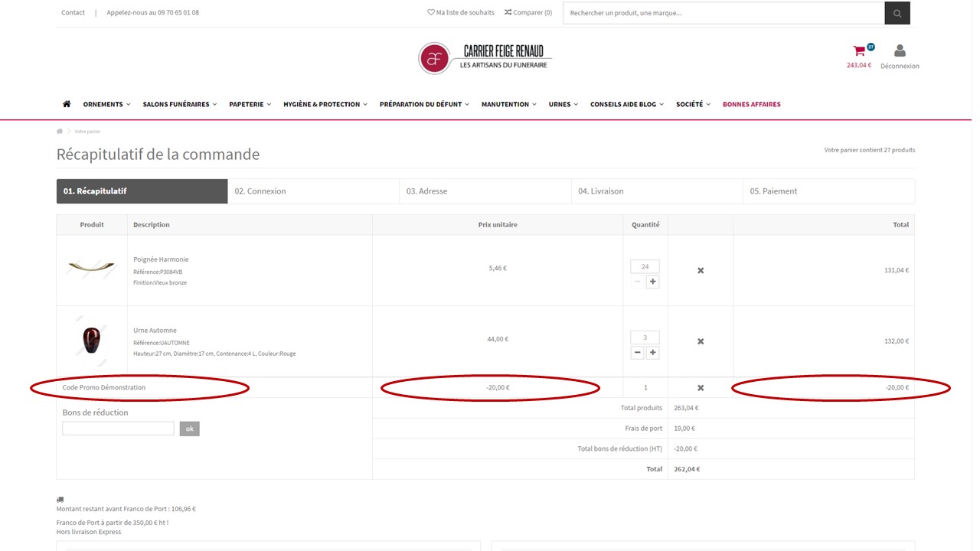
Task: Expand the Préparation du Défunt menu
Action: click(424, 104)
